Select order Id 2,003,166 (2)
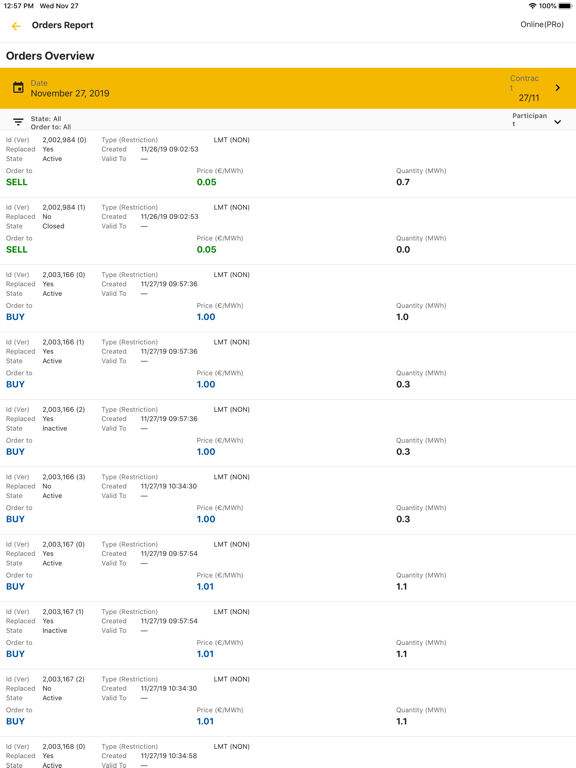 pyautogui.click(x=64, y=409)
